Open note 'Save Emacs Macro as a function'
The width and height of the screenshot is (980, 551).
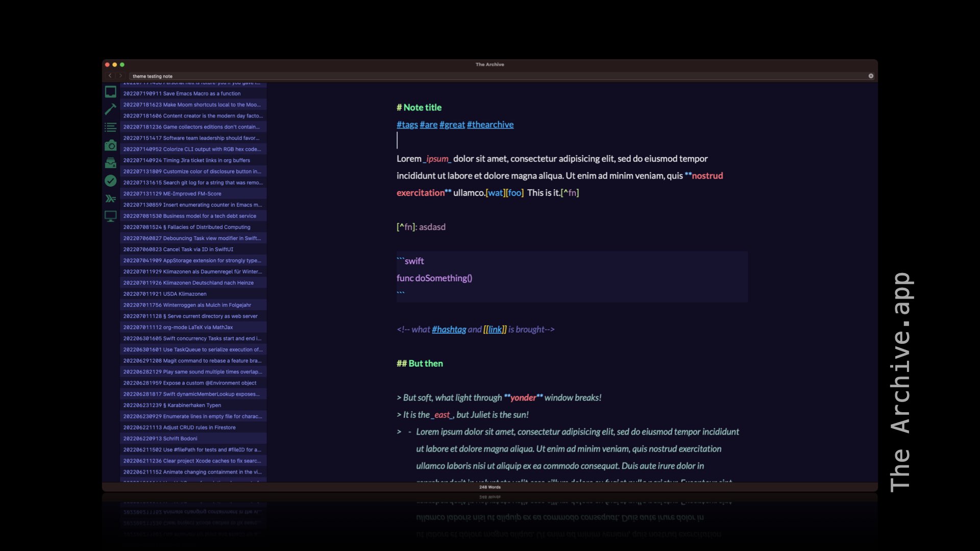click(x=193, y=93)
